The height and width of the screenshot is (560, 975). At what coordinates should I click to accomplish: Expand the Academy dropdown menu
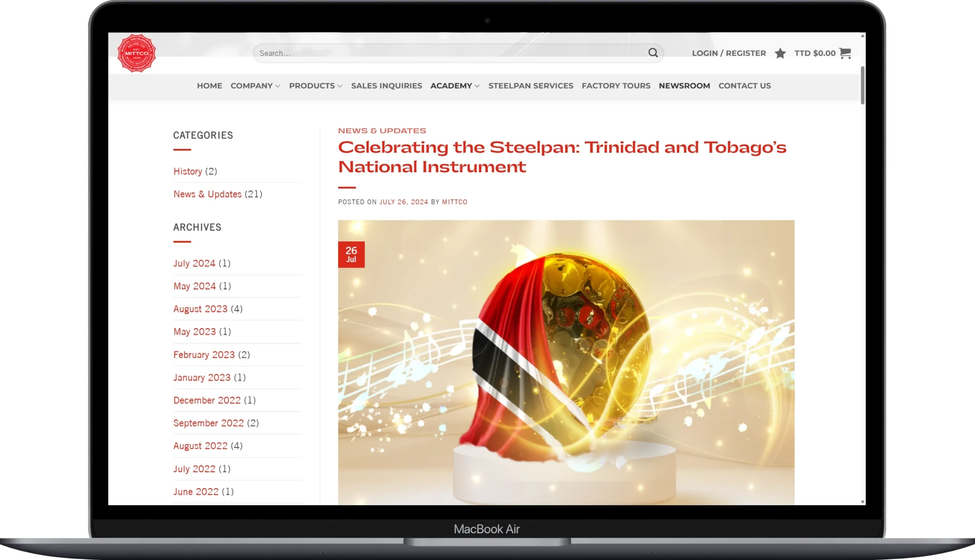[x=454, y=86]
